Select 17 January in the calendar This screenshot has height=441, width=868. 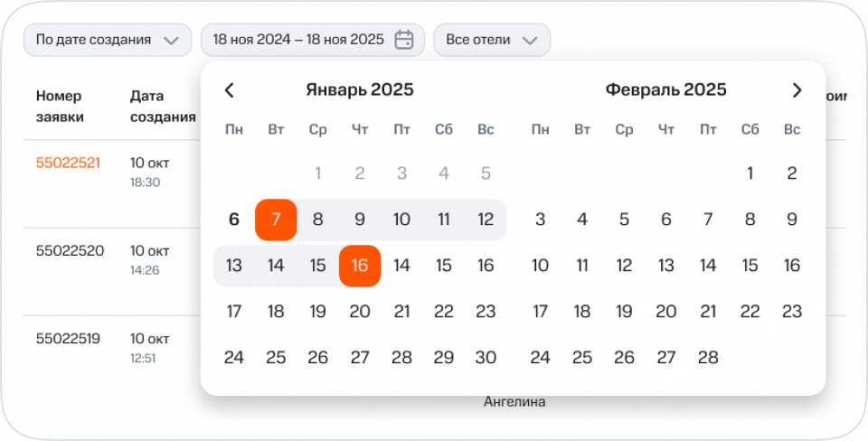point(234,312)
